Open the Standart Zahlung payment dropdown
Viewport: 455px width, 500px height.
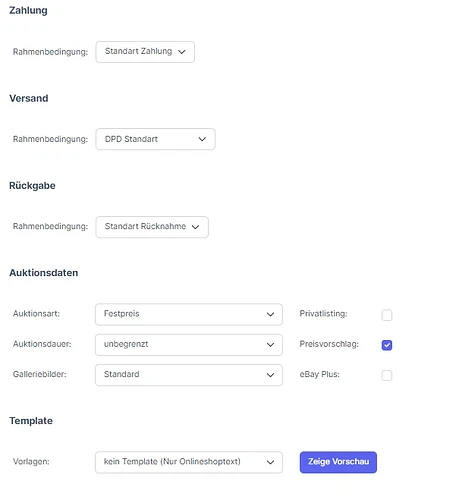(145, 52)
